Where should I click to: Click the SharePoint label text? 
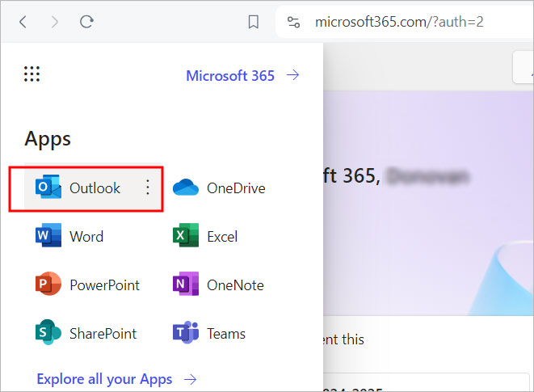pyautogui.click(x=103, y=334)
